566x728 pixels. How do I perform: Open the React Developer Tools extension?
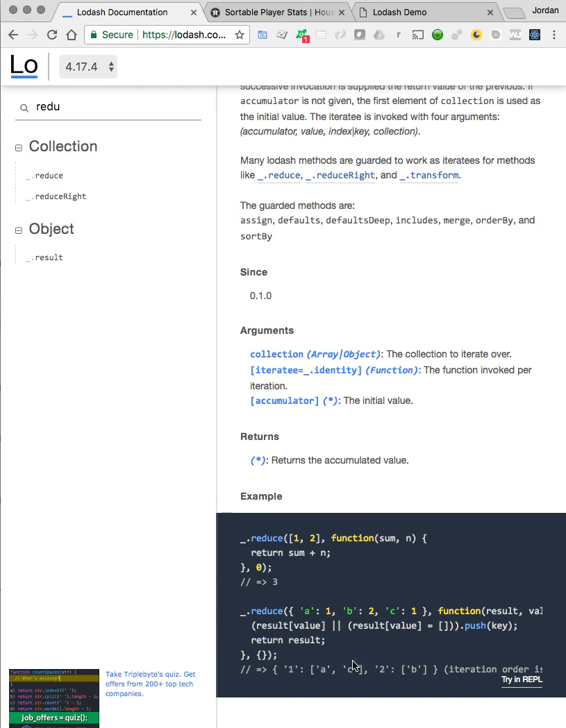point(534,35)
